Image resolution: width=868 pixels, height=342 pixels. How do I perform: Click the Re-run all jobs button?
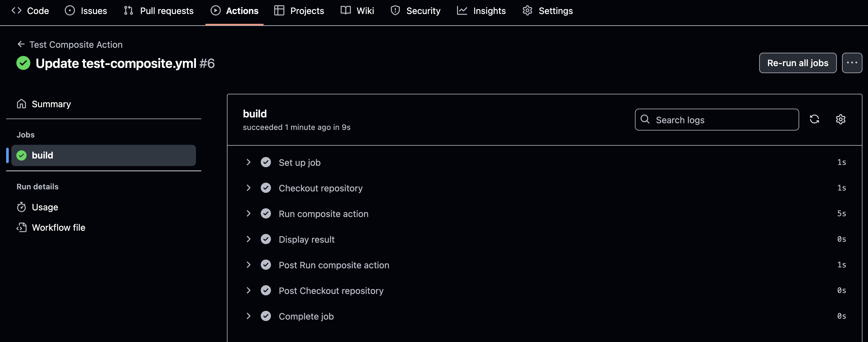click(x=797, y=63)
